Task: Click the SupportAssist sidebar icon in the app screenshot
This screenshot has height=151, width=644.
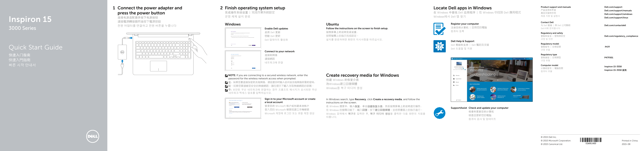Action: coord(454,79)
